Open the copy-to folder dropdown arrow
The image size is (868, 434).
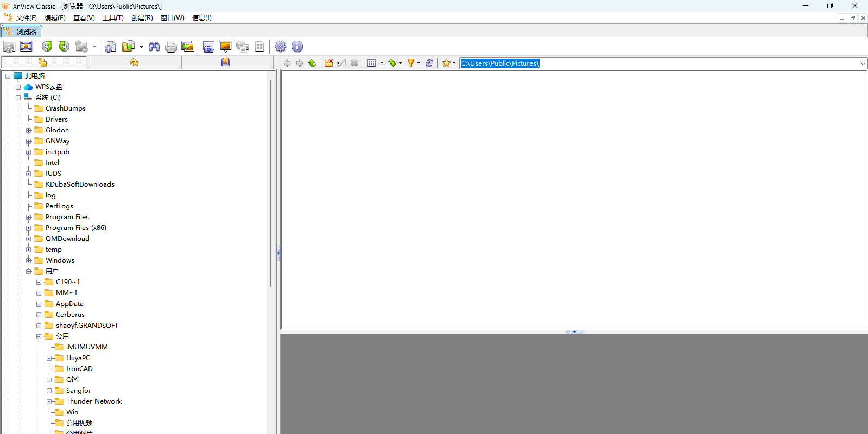tap(141, 47)
